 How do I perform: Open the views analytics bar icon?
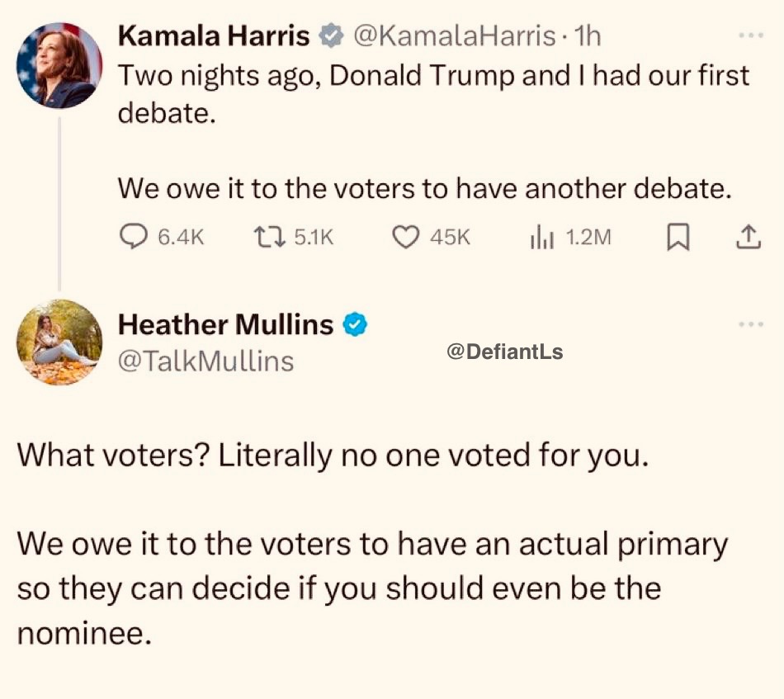click(541, 238)
